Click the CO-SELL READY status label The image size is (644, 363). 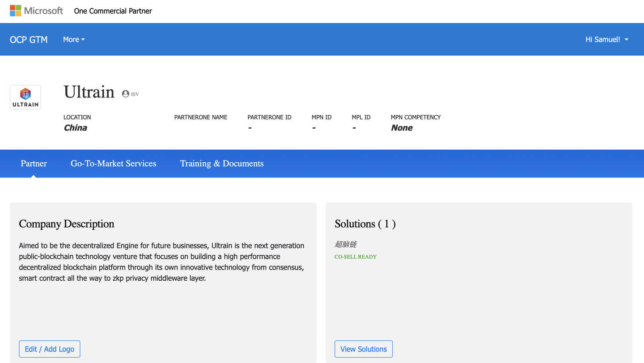tap(356, 257)
